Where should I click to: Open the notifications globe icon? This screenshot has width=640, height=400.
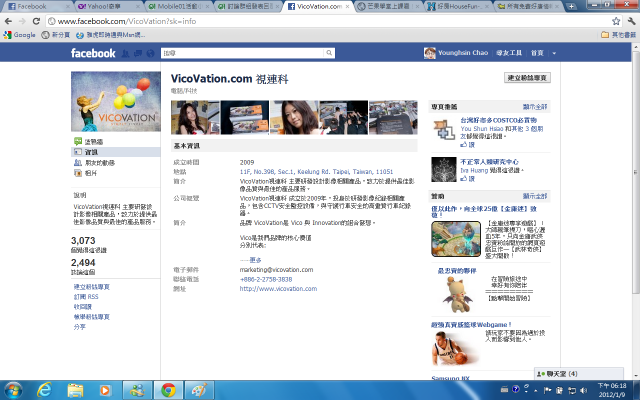pos(150,53)
